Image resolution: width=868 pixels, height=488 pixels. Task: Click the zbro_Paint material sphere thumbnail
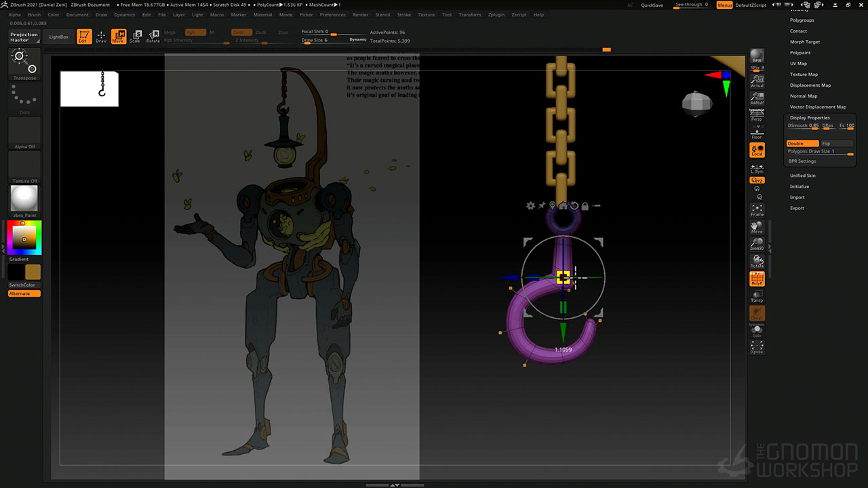24,199
